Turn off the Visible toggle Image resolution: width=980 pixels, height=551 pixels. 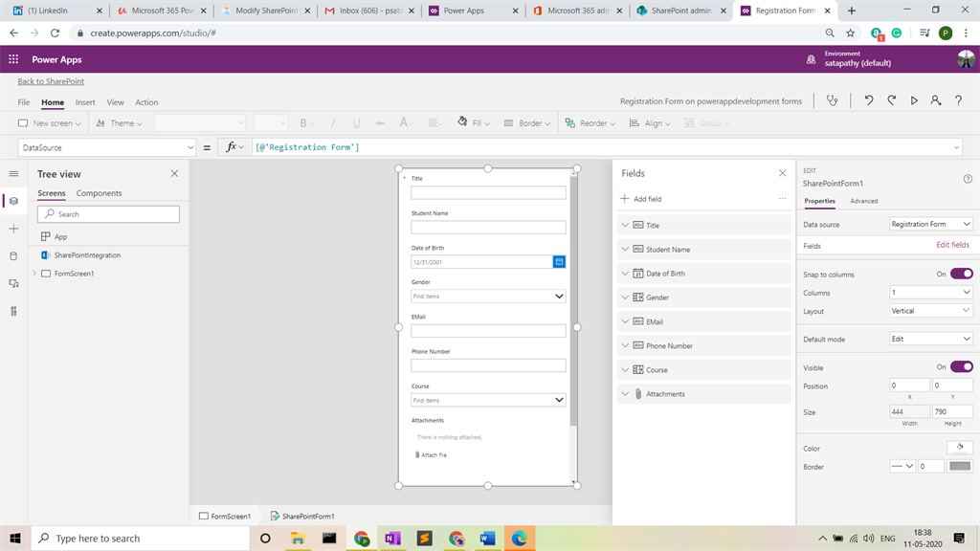click(x=961, y=366)
